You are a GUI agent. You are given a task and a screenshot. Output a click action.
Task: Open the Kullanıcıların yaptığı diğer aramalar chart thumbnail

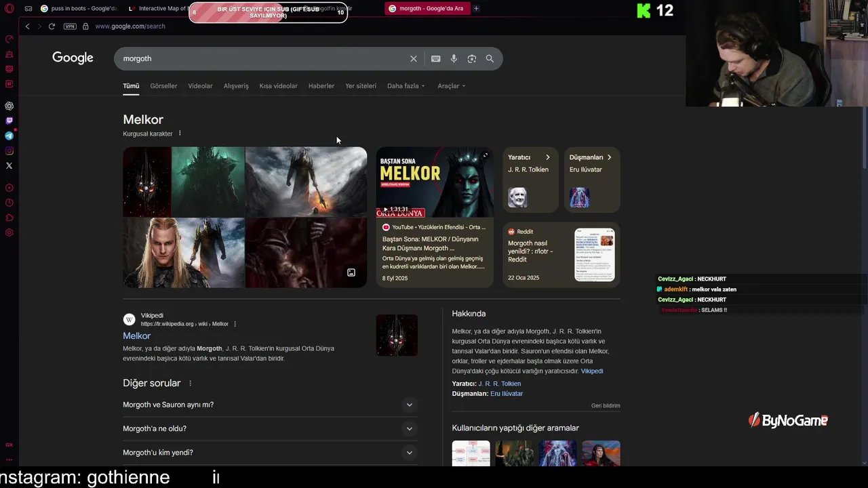(x=471, y=453)
